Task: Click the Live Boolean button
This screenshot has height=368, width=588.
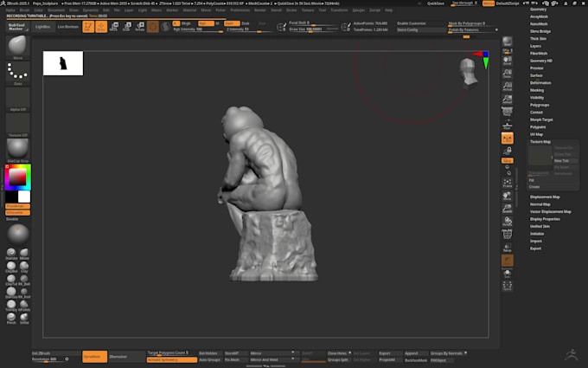Action: point(67,27)
